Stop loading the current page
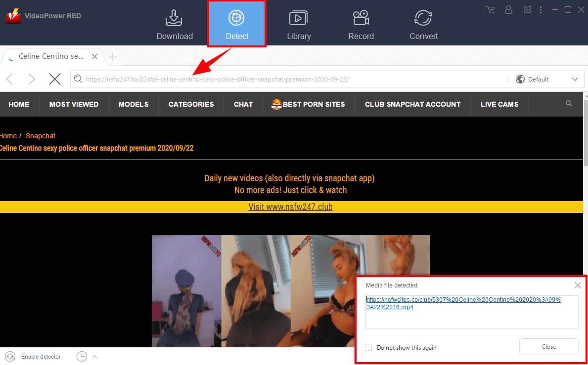 [x=55, y=79]
